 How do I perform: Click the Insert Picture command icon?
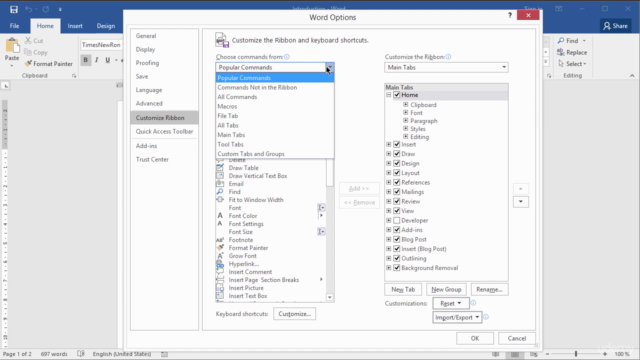pyautogui.click(x=220, y=288)
